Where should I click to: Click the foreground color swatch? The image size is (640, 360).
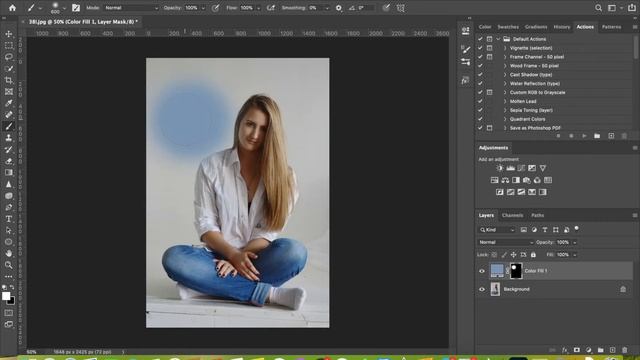click(6, 296)
